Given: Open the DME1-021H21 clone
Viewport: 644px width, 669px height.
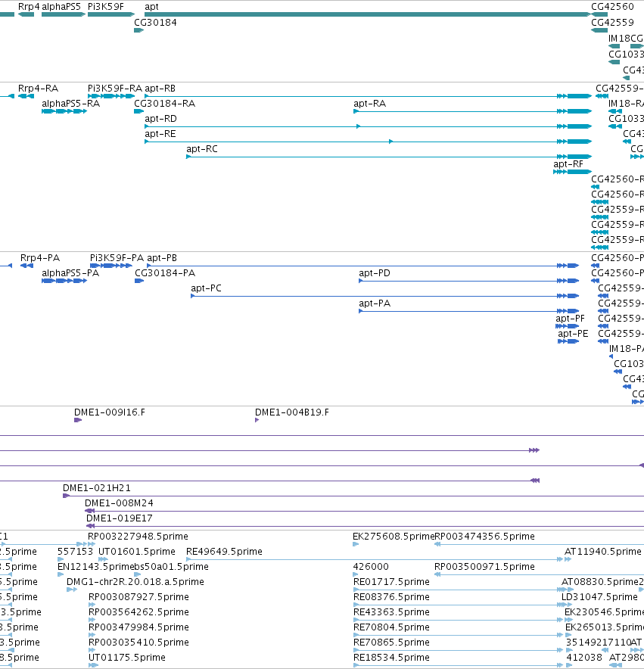Looking at the screenshot, I should [97, 488].
